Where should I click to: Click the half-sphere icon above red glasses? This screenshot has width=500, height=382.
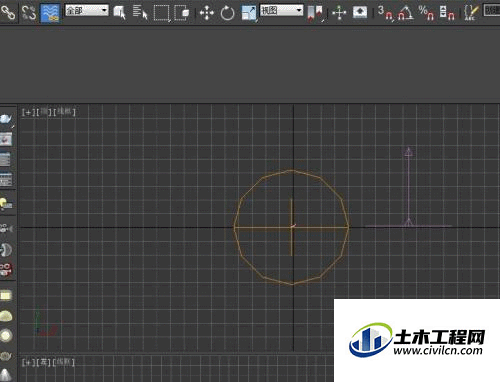(6, 250)
